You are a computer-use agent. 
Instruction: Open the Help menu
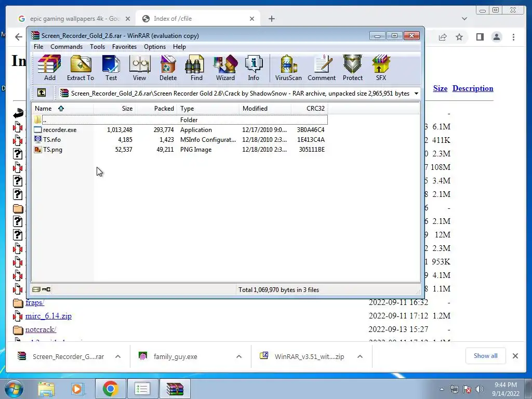[x=179, y=46]
